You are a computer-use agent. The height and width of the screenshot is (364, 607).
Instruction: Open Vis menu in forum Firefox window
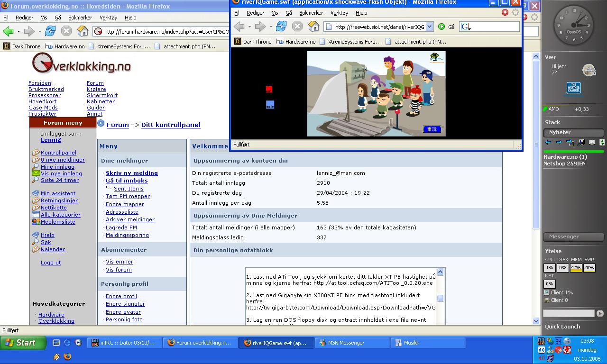click(44, 18)
